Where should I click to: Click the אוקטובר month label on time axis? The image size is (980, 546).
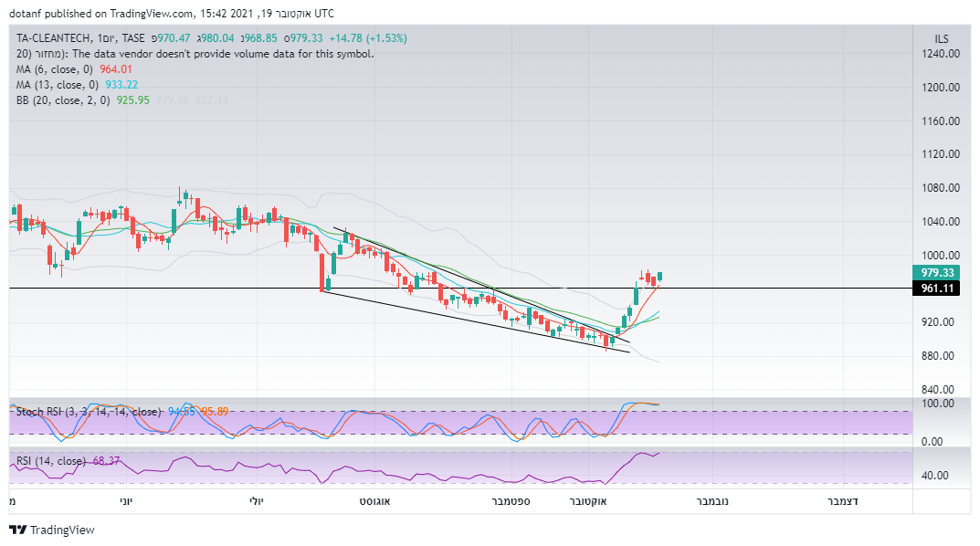[587, 501]
